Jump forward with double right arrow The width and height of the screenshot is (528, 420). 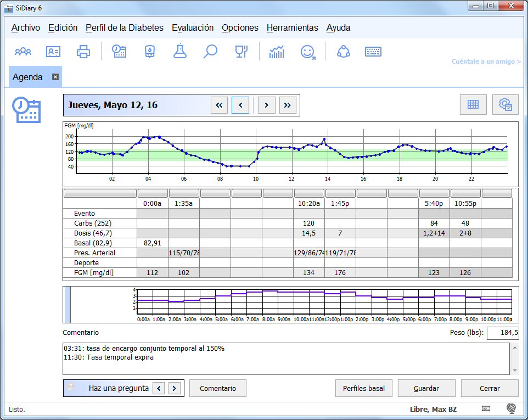coord(288,105)
